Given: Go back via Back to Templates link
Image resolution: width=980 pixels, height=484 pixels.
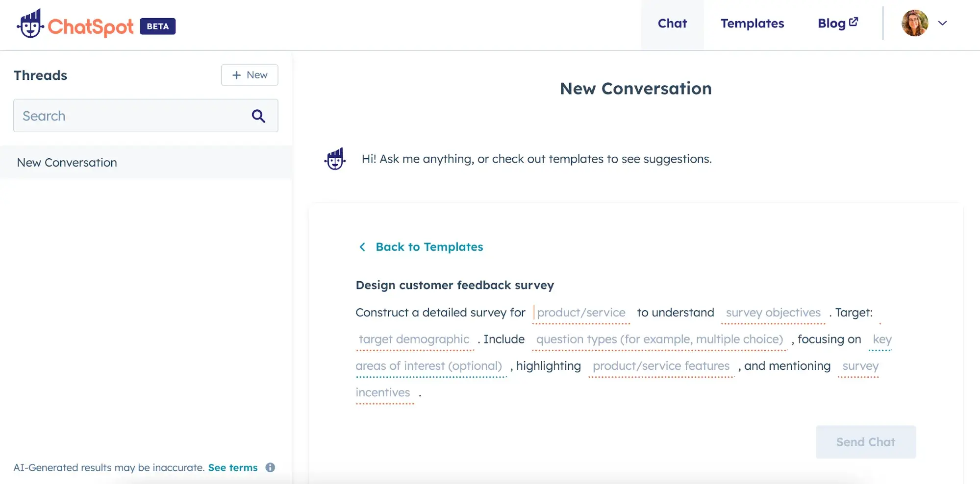Looking at the screenshot, I should pyautogui.click(x=429, y=247).
